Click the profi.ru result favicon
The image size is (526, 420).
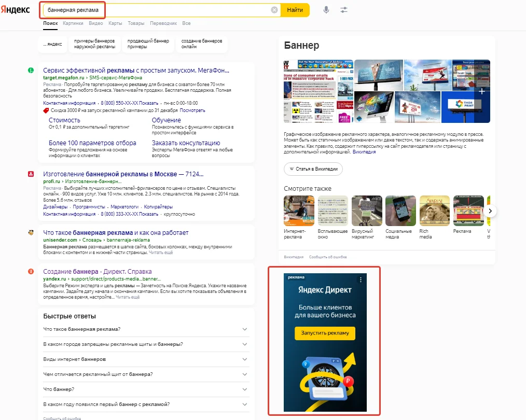pyautogui.click(x=31, y=174)
